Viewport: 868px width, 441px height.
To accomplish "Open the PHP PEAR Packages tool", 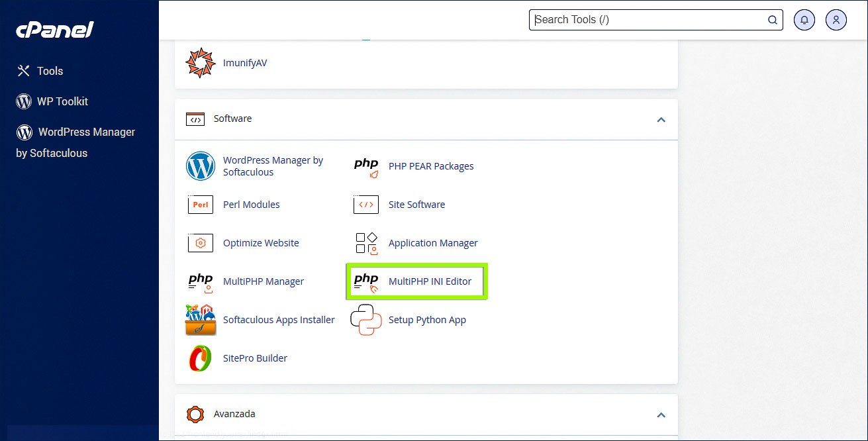I will [x=430, y=166].
